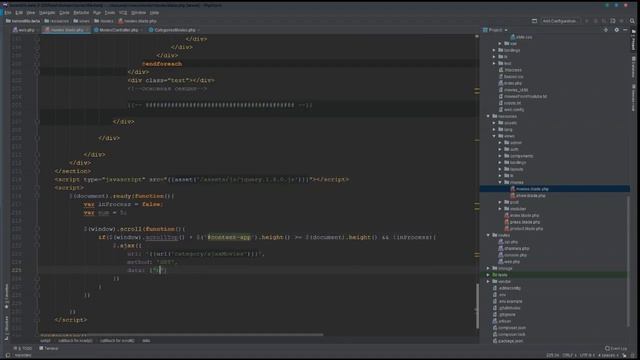Click the 'callback for scroll()' breadcrumb below editor

coord(117,340)
